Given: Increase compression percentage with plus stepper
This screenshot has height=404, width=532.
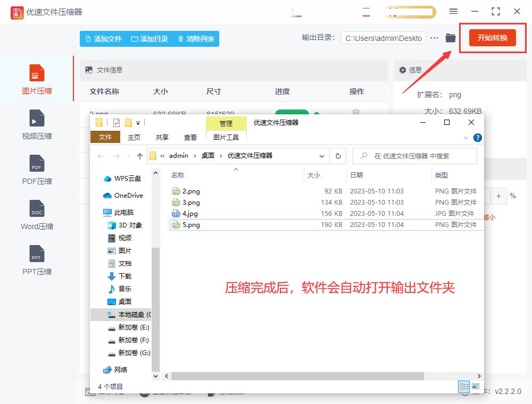Looking at the screenshot, I should click(499, 196).
